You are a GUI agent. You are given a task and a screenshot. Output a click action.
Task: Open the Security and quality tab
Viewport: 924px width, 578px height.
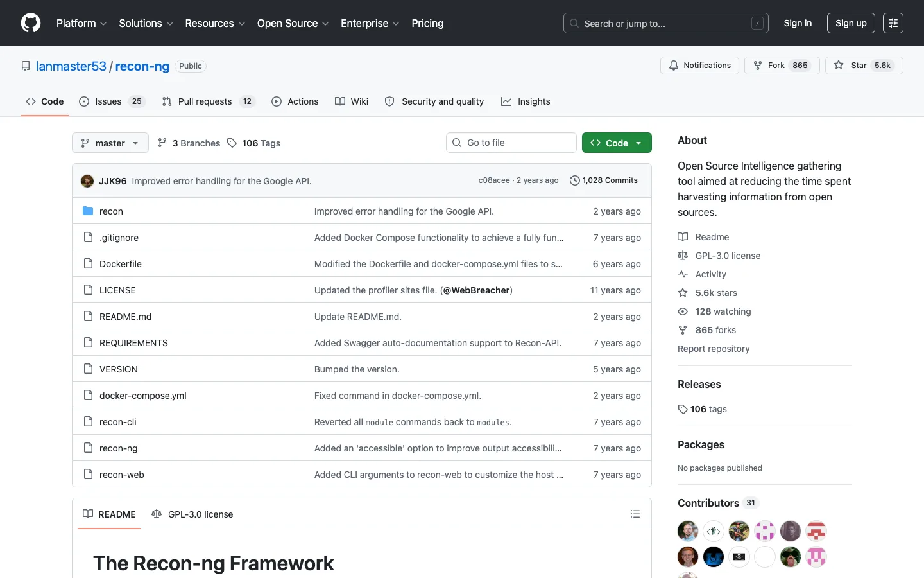click(434, 101)
